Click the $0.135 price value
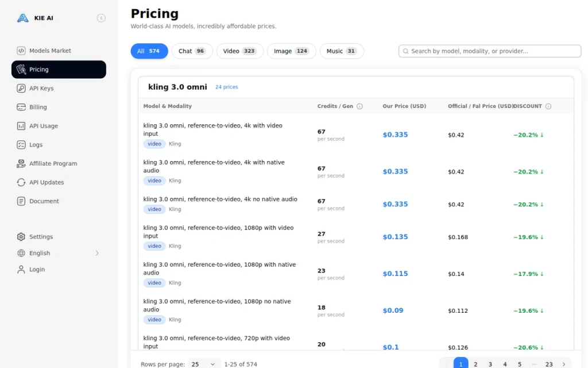The height and width of the screenshot is (368, 588). [395, 237]
